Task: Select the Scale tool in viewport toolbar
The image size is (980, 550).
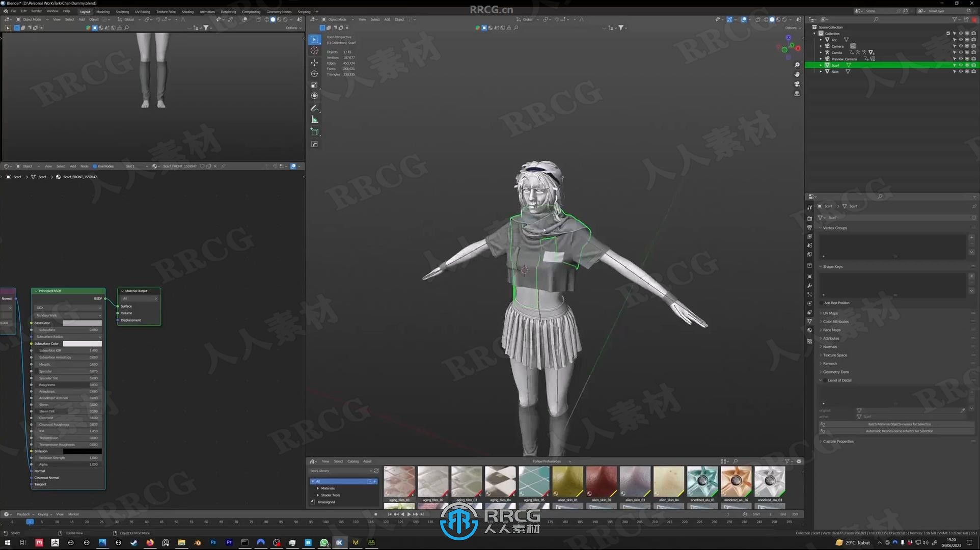Action: tap(315, 85)
